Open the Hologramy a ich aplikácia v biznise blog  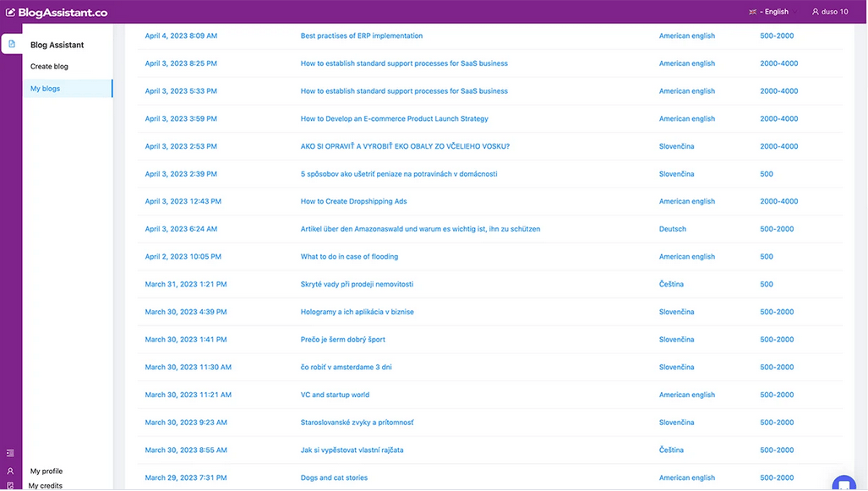point(358,311)
